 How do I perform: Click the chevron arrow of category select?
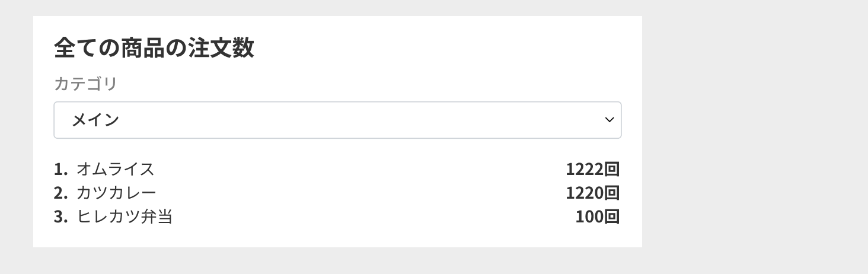(x=609, y=120)
